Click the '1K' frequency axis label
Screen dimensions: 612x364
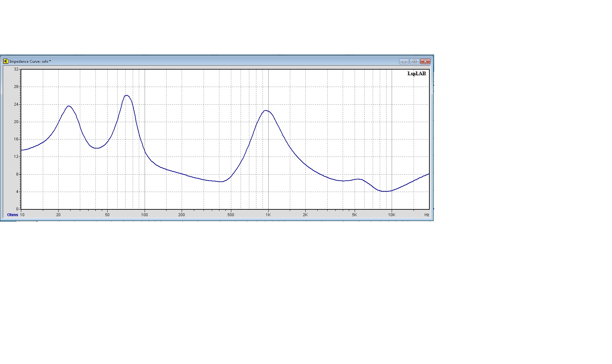(x=268, y=215)
